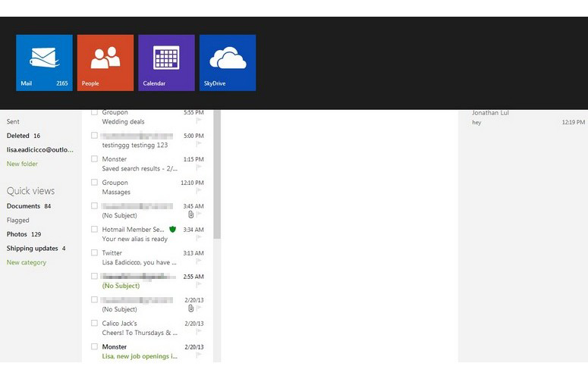Open testingg testingg 123 subject
588x379 pixels.
tap(134, 145)
